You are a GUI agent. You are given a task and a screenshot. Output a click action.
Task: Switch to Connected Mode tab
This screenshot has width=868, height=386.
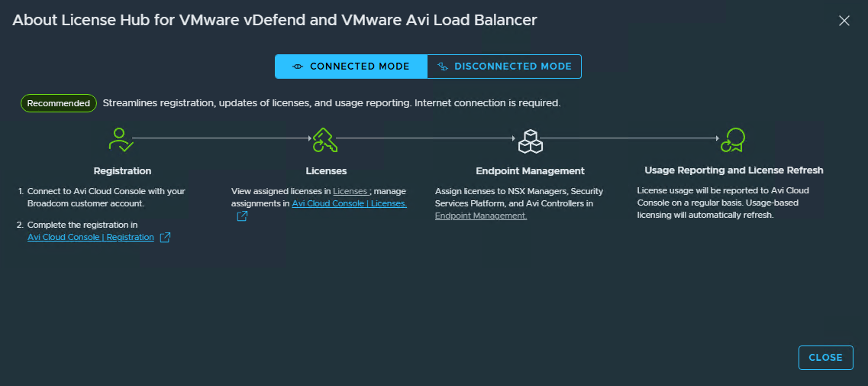(351, 66)
